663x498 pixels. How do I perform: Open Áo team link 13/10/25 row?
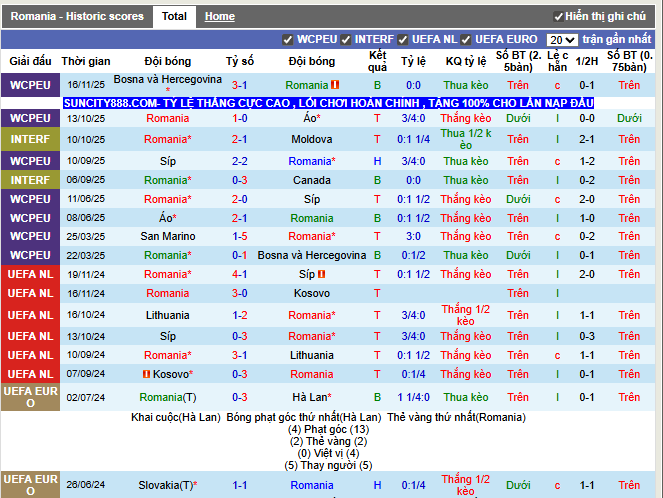click(312, 118)
